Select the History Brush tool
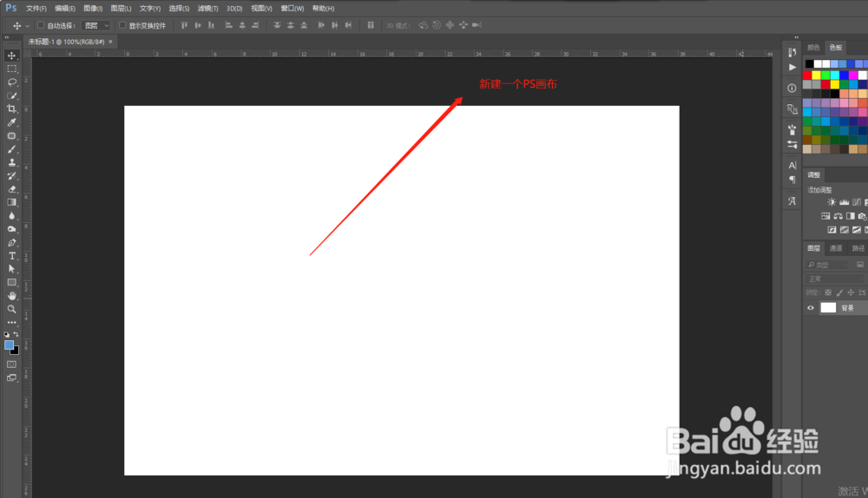The width and height of the screenshot is (868, 498). click(11, 176)
